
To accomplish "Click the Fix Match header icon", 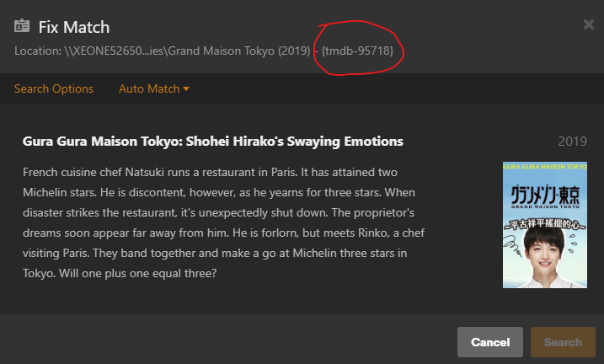I will pyautogui.click(x=23, y=27).
